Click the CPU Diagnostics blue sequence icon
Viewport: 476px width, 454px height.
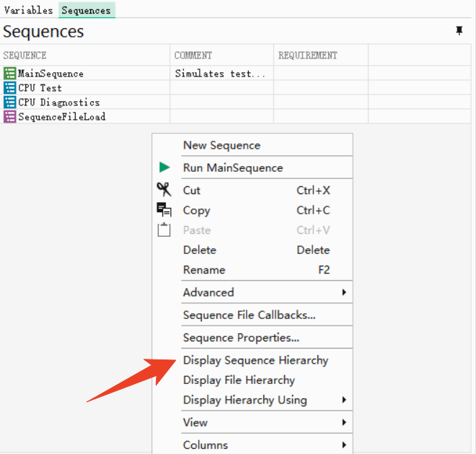click(x=9, y=102)
